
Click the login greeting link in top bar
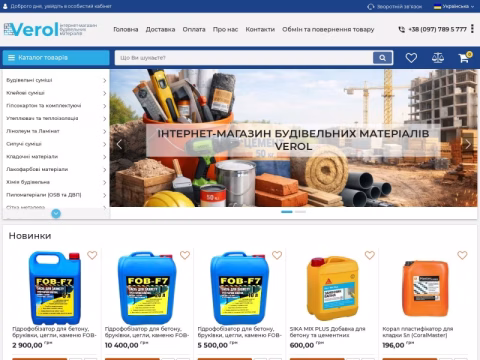pos(61,6)
